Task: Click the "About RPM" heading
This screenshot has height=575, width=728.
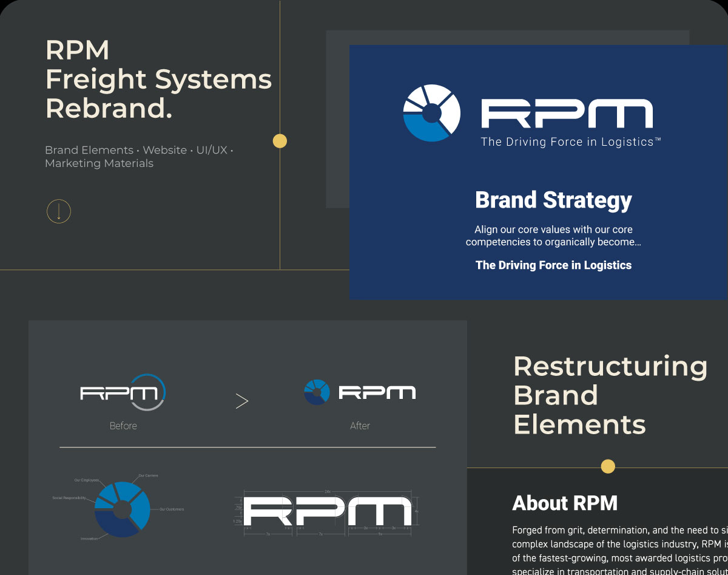Action: 565,503
